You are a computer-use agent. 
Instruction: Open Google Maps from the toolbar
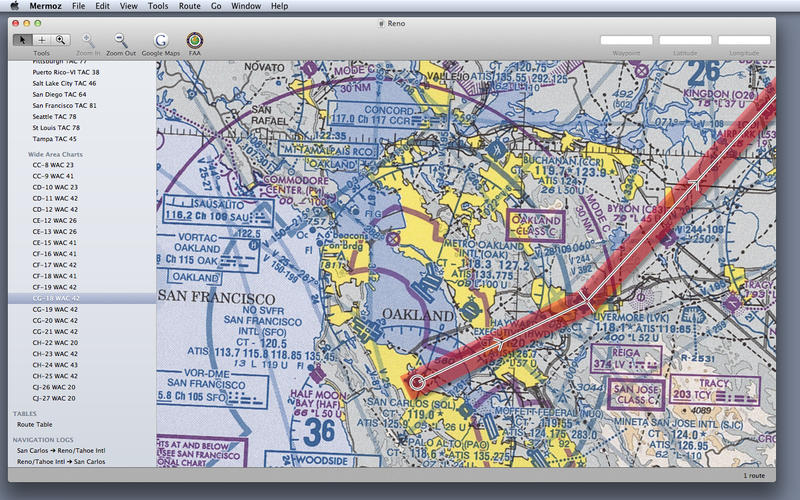(160, 40)
